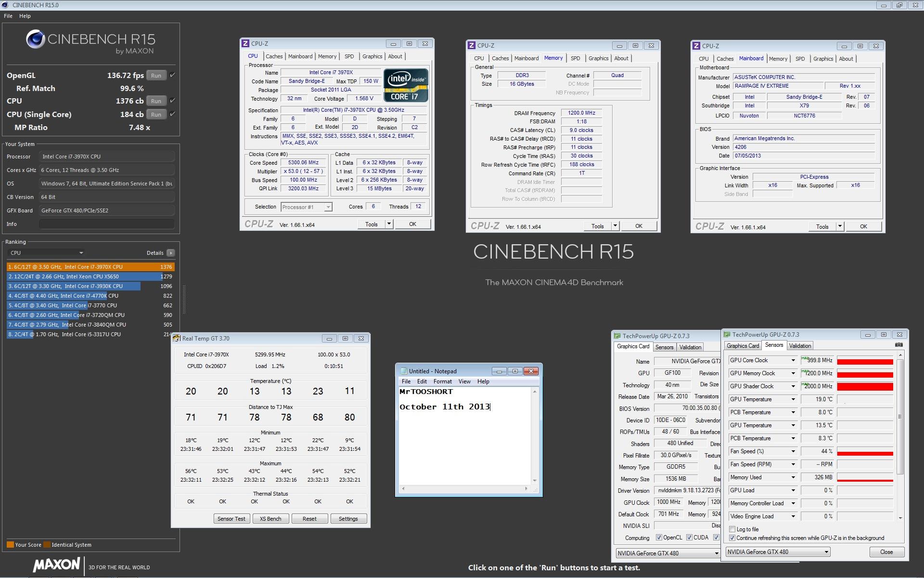
Task: Toggle the CPU test checkmark
Action: tap(172, 101)
